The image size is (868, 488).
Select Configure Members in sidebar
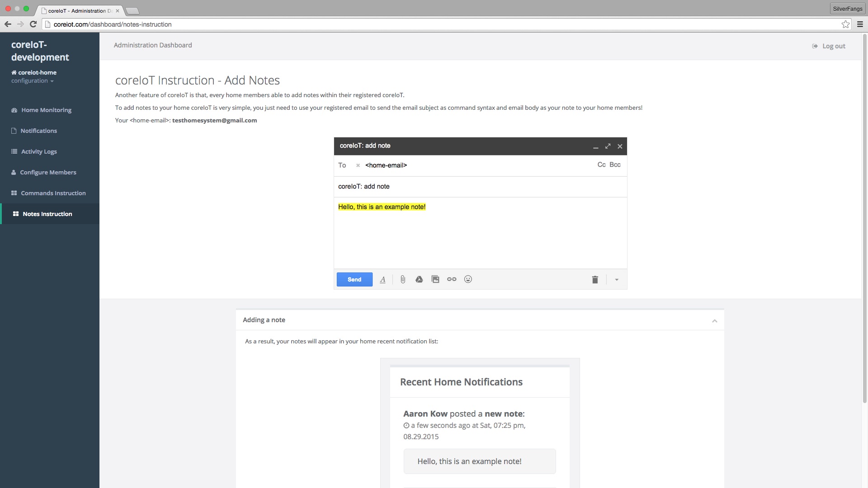click(47, 173)
